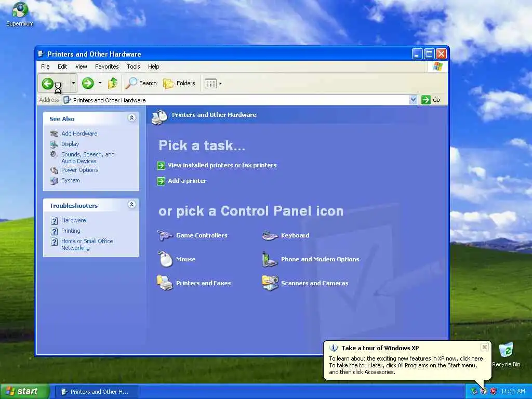Viewport: 532px width, 399px height.
Task: Open the Mouse control panel icon
Action: pyautogui.click(x=165, y=259)
